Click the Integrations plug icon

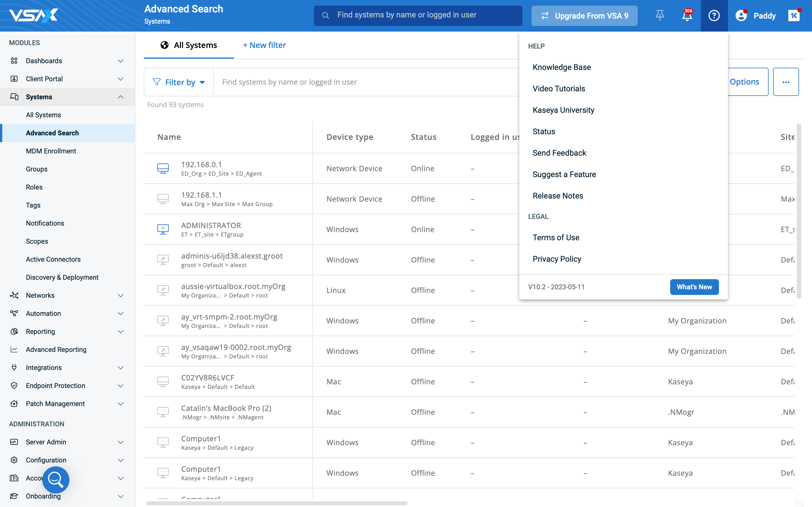14,367
